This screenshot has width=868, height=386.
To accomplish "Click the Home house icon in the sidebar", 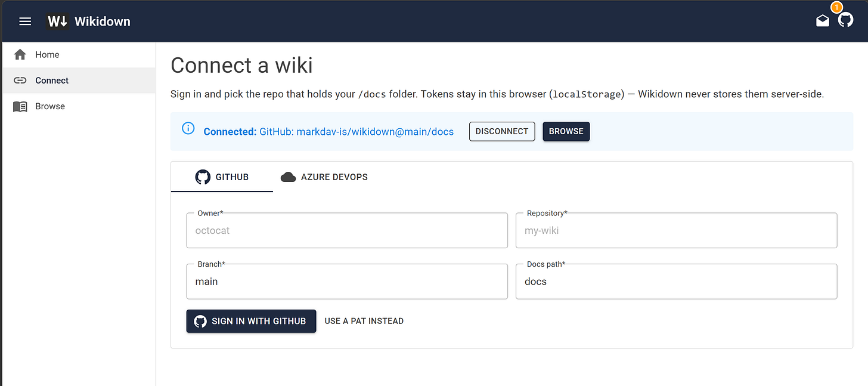I will [x=20, y=54].
